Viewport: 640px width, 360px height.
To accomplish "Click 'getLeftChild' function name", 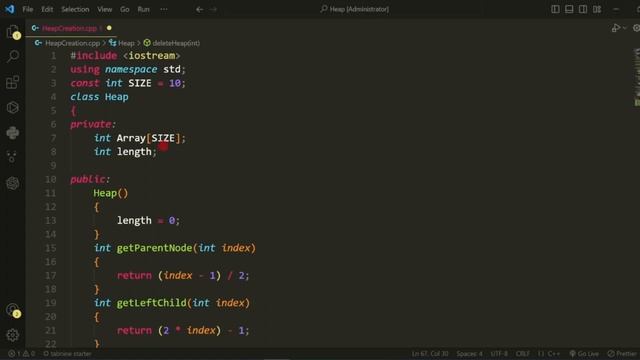I will coord(151,303).
